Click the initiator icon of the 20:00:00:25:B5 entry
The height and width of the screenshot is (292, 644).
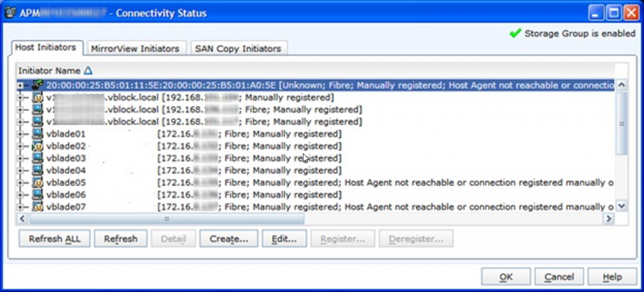(37, 85)
